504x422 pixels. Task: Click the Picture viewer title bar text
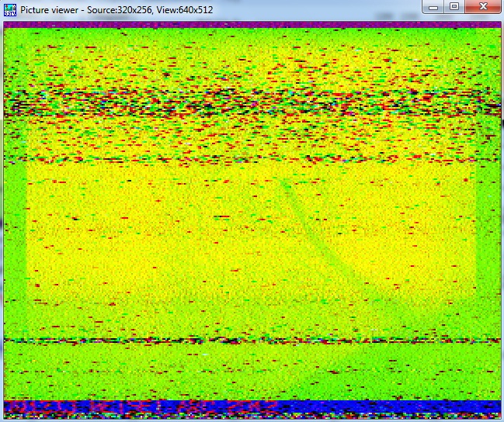point(116,10)
